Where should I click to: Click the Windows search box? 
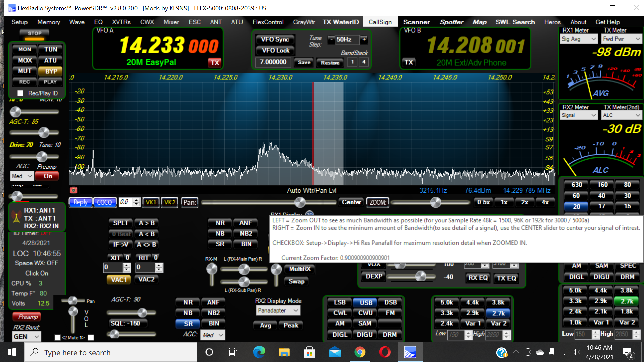[111, 352]
